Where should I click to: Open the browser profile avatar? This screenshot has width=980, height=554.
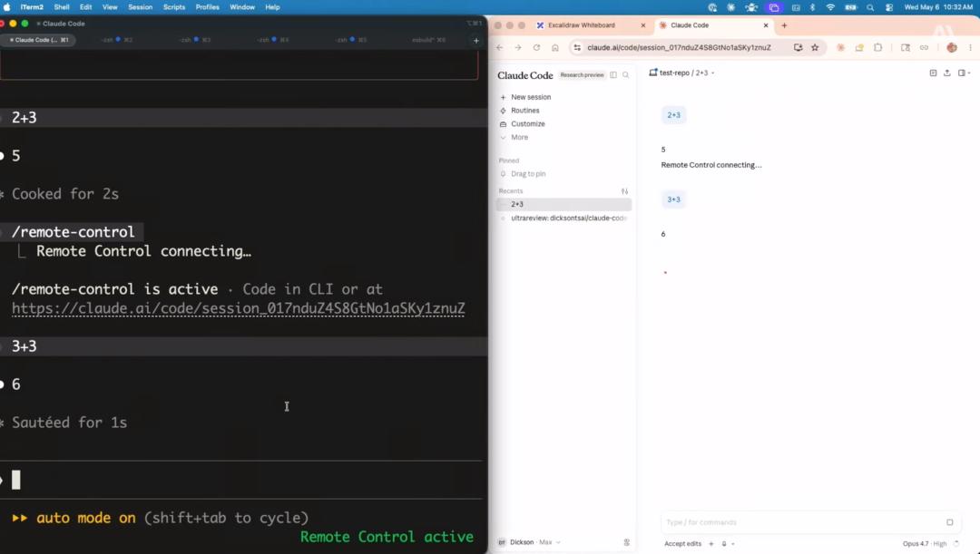(952, 47)
